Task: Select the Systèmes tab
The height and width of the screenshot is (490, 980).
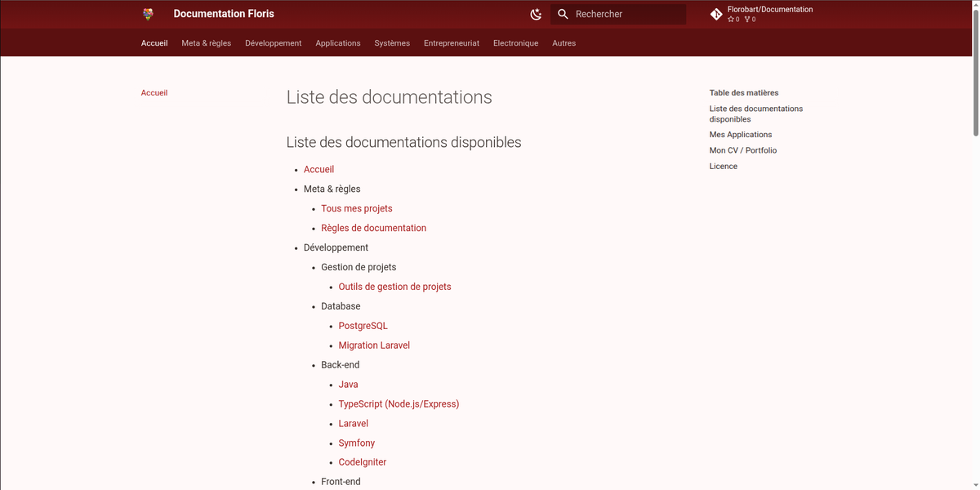Action: click(x=392, y=43)
